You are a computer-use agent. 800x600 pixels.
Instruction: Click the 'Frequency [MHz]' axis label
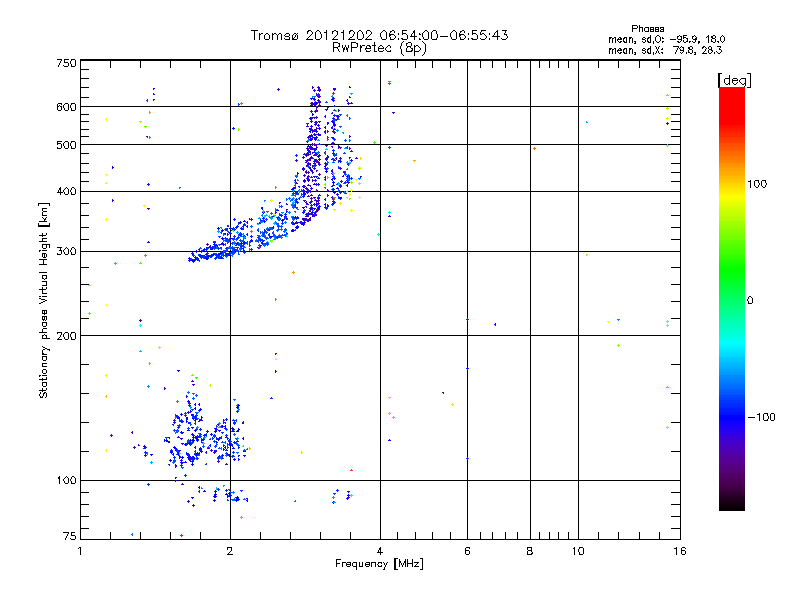(x=379, y=564)
